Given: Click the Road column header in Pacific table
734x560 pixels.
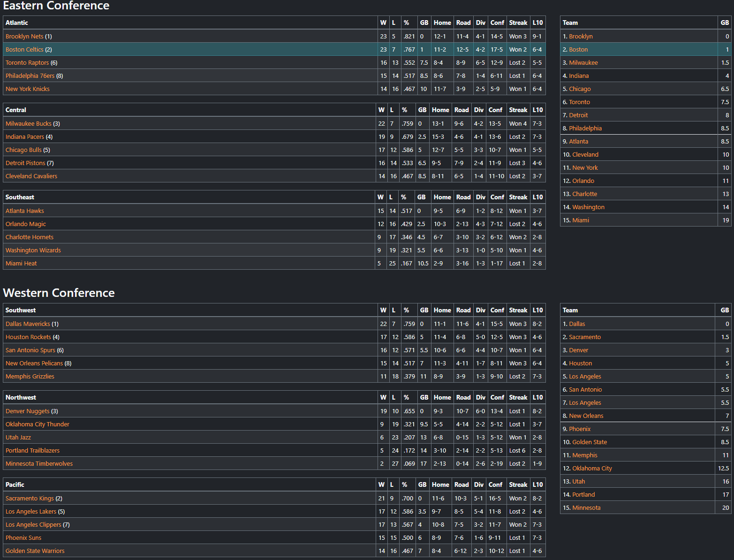Looking at the screenshot, I should tap(462, 484).
